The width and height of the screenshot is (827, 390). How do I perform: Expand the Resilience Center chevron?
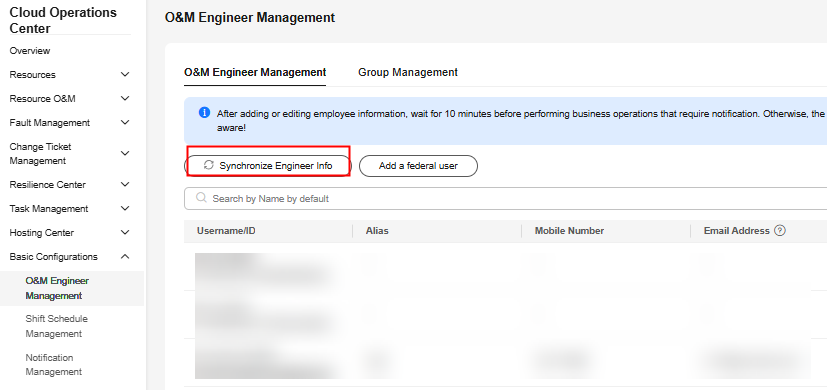tap(125, 185)
